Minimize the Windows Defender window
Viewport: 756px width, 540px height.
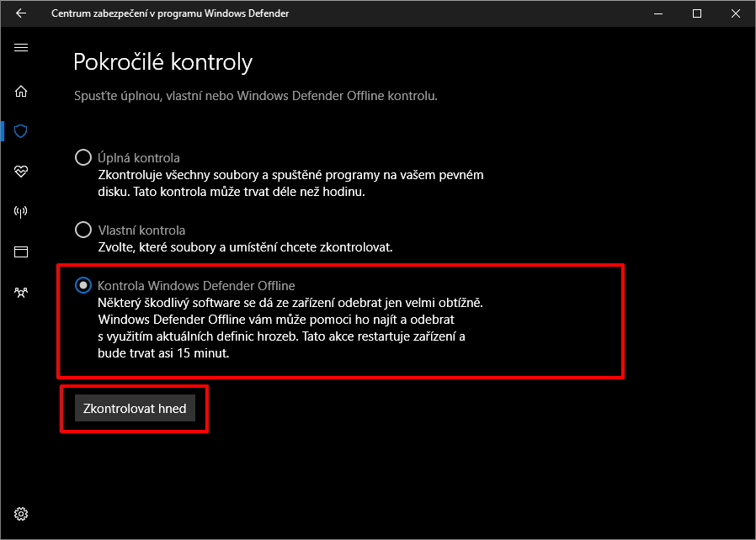tap(659, 13)
